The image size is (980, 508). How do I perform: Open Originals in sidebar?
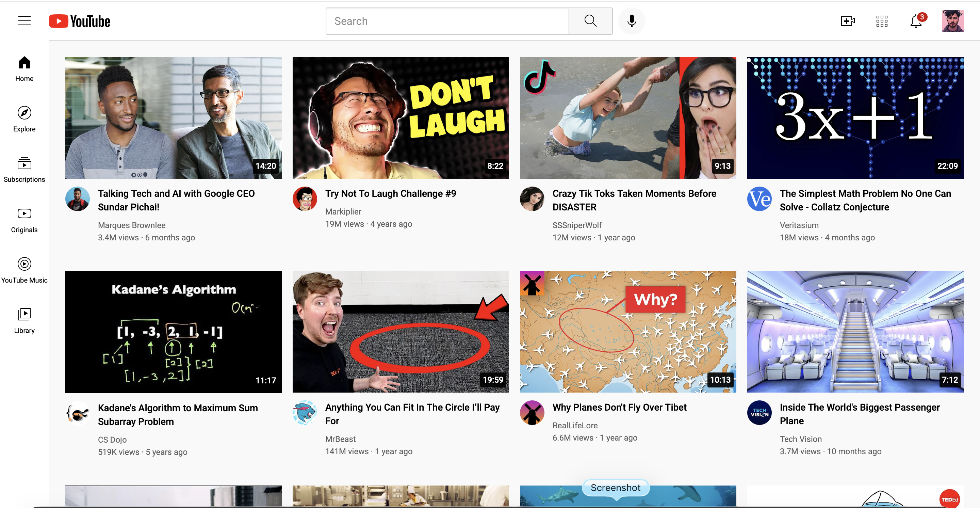tap(24, 220)
